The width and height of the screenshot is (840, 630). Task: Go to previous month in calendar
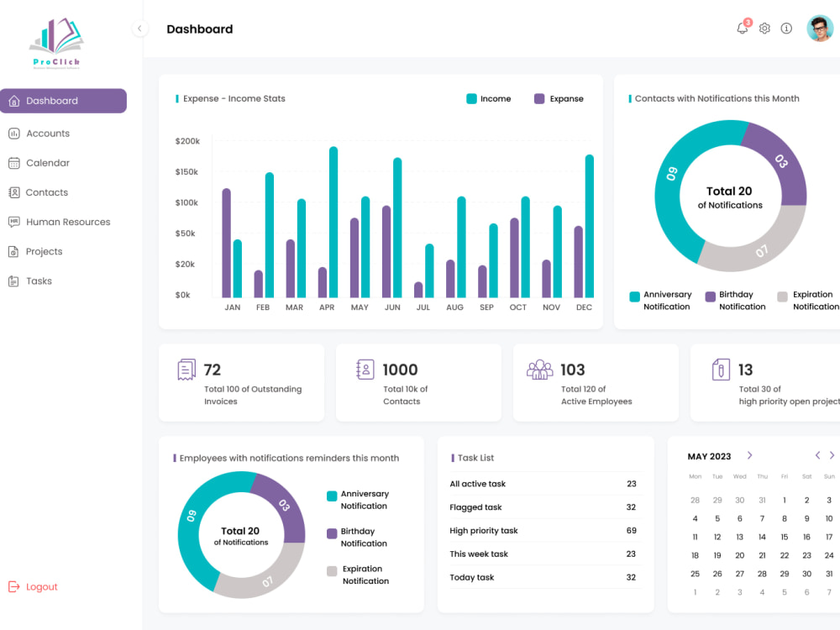point(817,455)
